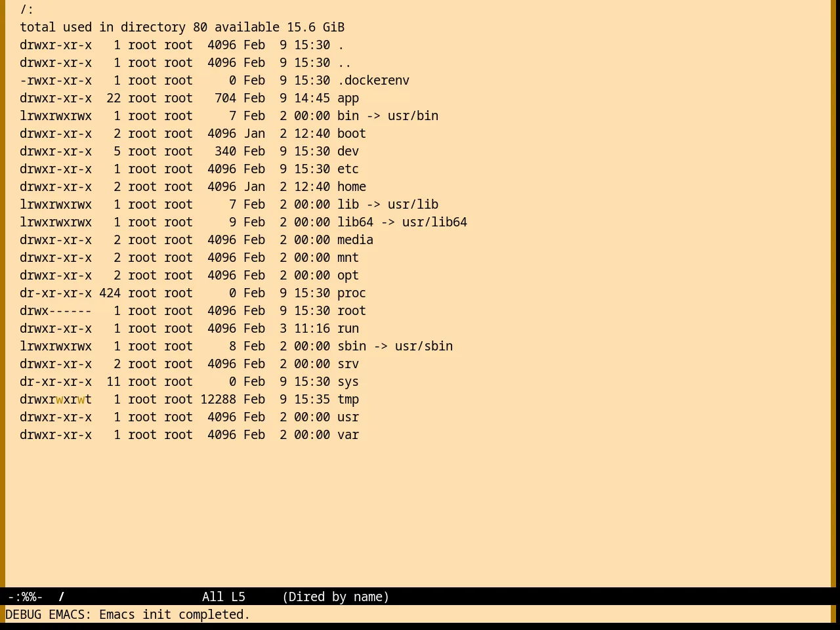Click the '%%' read-only indicator in mode line
The image size is (840, 630).
[x=30, y=597]
